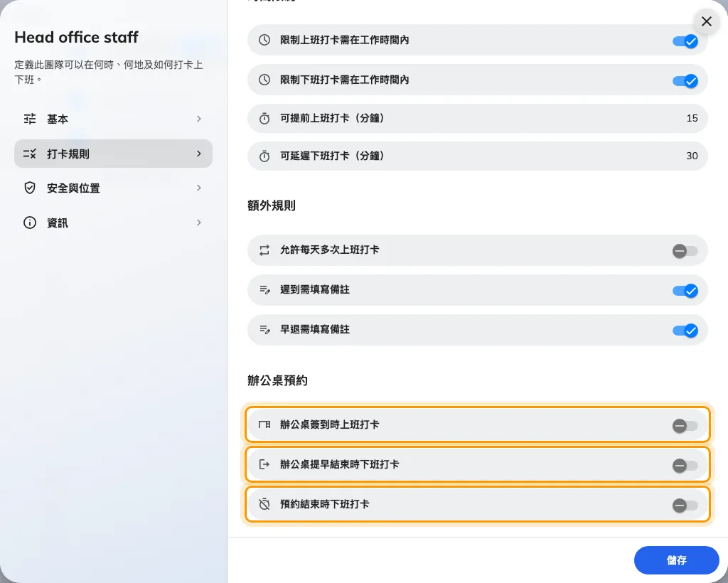Image resolution: width=728 pixels, height=583 pixels.
Task: Turn off 遲到需填寫備註 toggle
Action: pos(685,291)
